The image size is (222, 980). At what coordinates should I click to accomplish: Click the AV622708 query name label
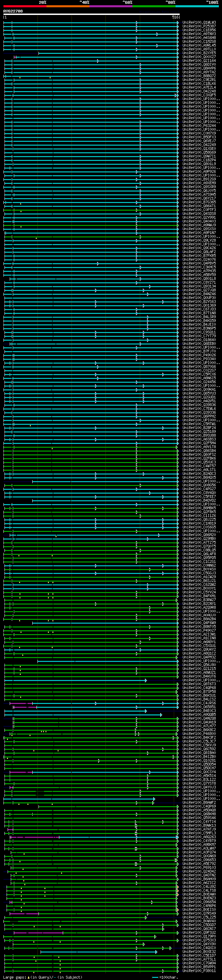click(13, 11)
